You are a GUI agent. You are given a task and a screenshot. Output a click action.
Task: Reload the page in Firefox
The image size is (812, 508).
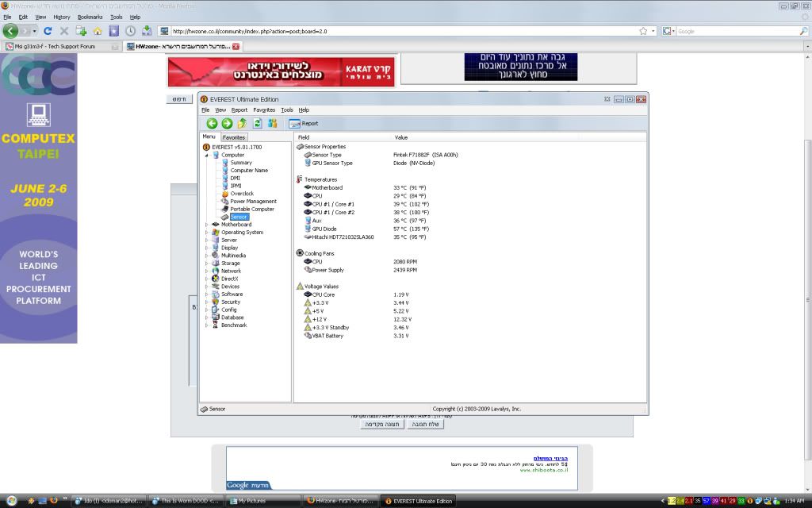(48, 31)
